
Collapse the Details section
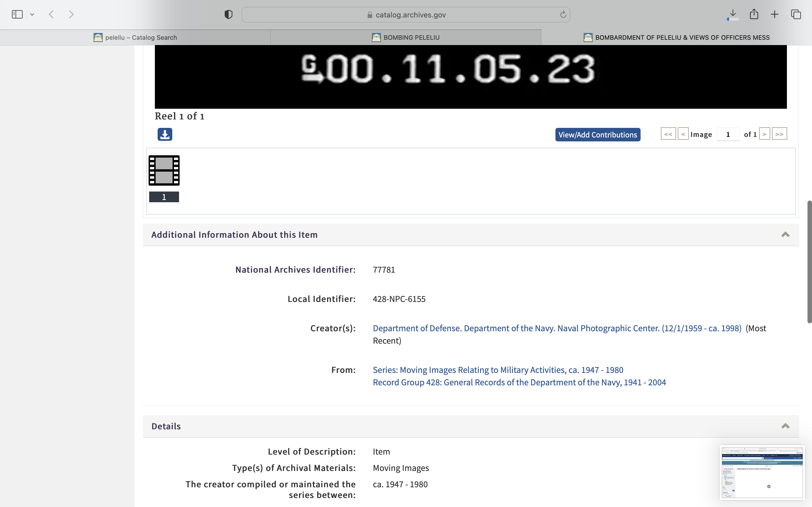(x=785, y=426)
